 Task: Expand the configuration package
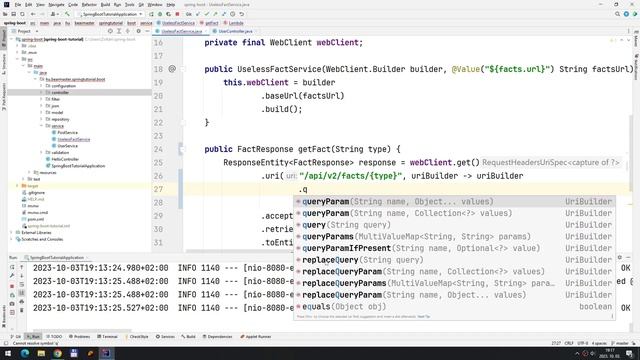point(41,86)
